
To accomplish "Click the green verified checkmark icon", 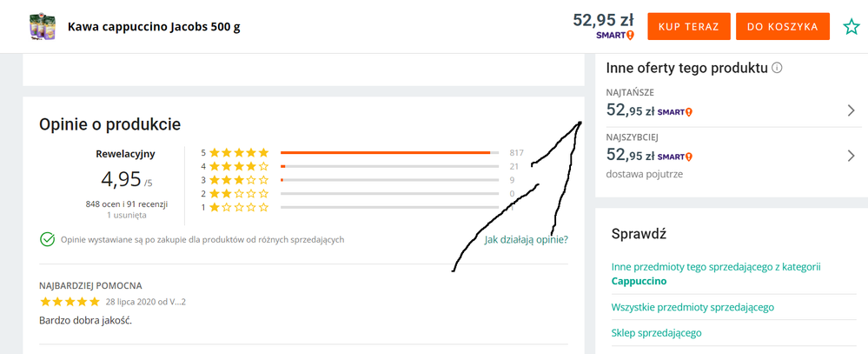I will pos(46,239).
